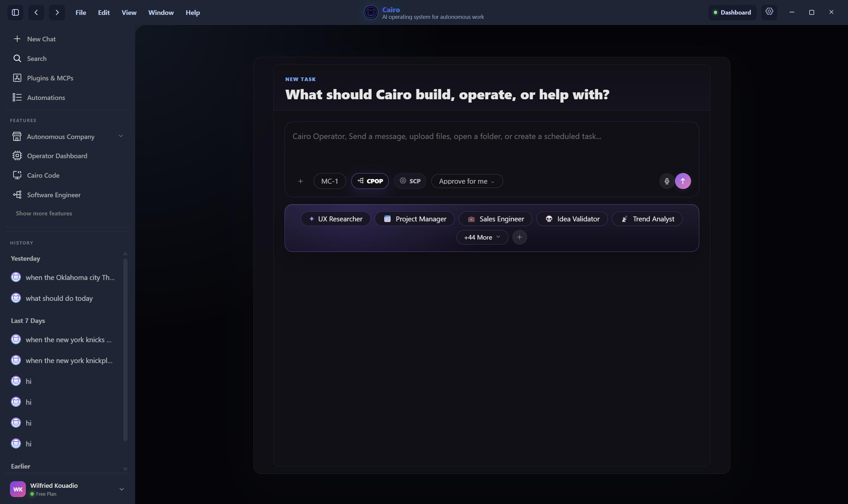The width and height of the screenshot is (848, 504).
Task: Click the Free Plan status
Action: coord(43,494)
